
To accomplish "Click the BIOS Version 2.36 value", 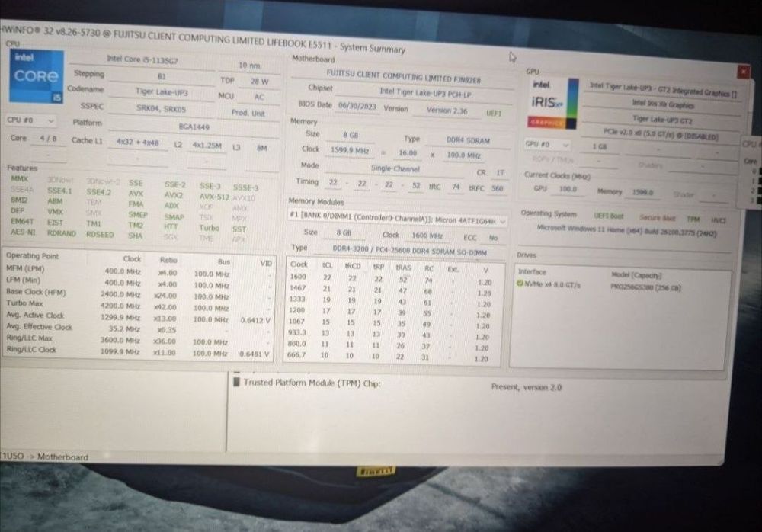I will tap(447, 111).
